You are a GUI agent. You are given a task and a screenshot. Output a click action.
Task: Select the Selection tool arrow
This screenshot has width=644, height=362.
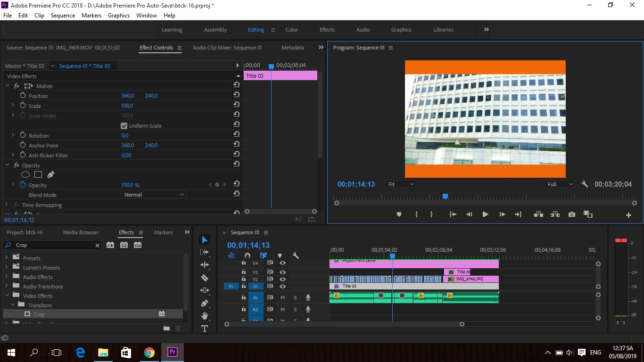coord(205,240)
